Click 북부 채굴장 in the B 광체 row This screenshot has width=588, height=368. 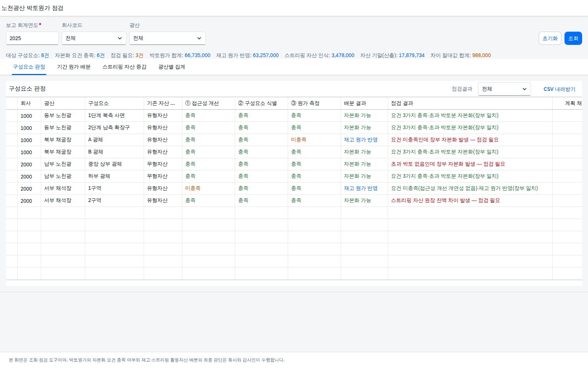click(x=58, y=152)
